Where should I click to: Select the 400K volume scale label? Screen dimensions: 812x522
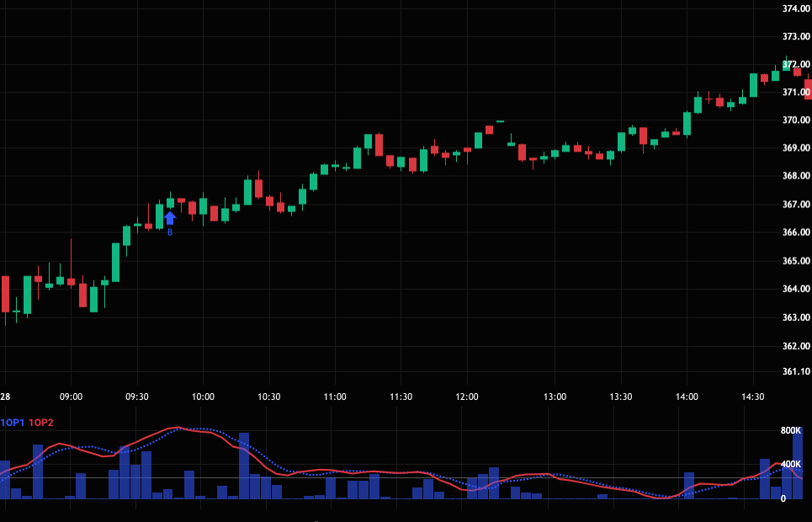tap(791, 465)
